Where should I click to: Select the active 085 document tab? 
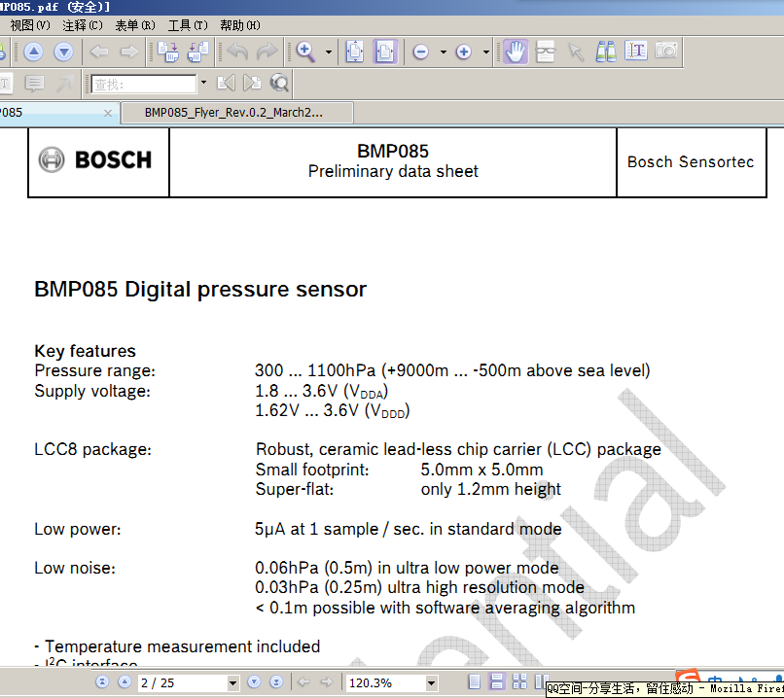(x=58, y=113)
